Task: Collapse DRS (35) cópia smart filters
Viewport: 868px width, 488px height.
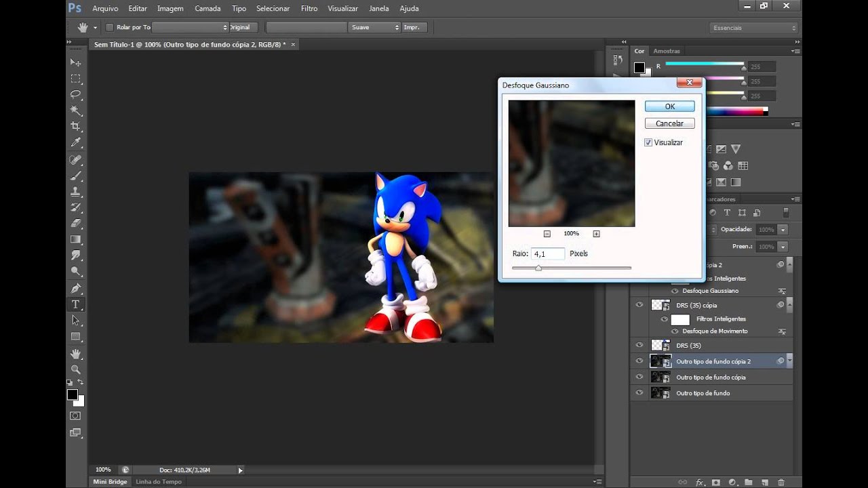Action: [788, 305]
